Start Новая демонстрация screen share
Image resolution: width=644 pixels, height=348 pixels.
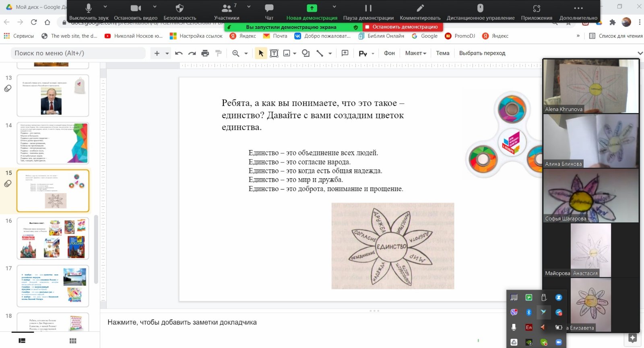click(x=312, y=12)
